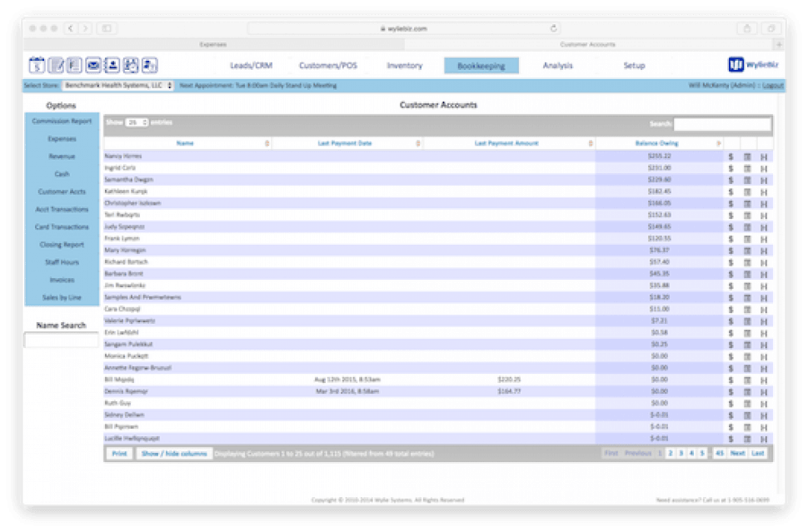Image resolution: width=808 pixels, height=532 pixels.
Task: Open the Inventory menu
Action: (x=404, y=66)
